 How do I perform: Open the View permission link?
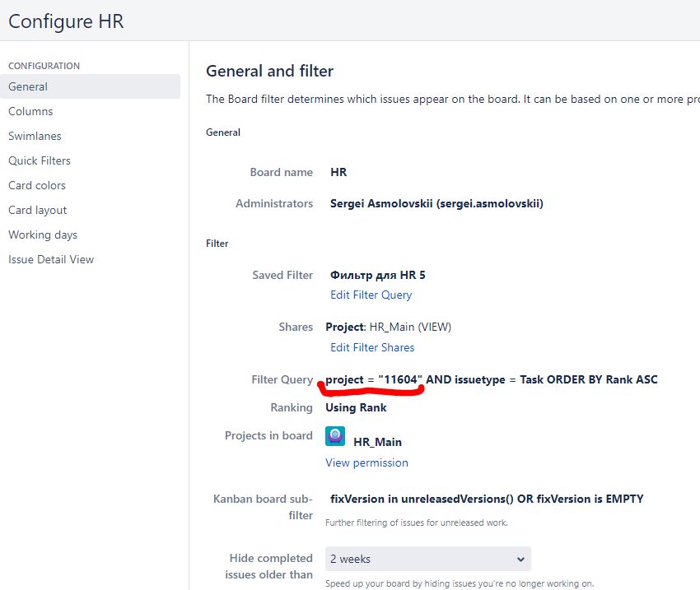(x=366, y=463)
